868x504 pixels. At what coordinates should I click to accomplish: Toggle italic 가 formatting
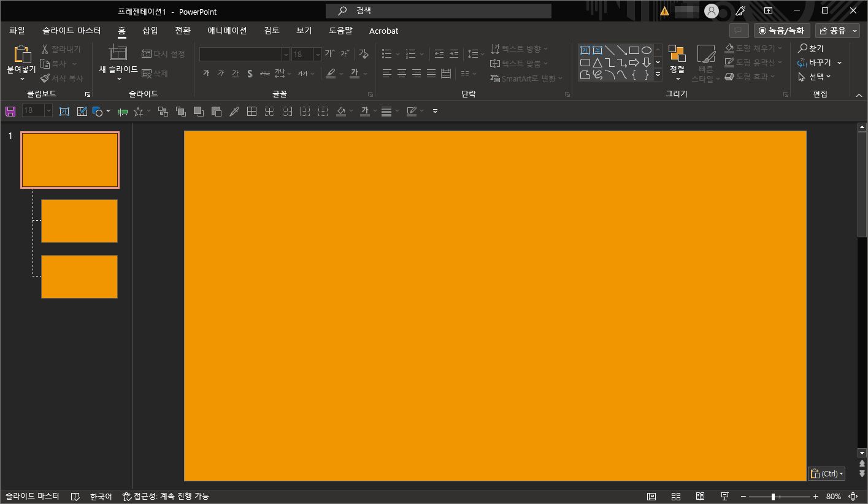pos(221,74)
